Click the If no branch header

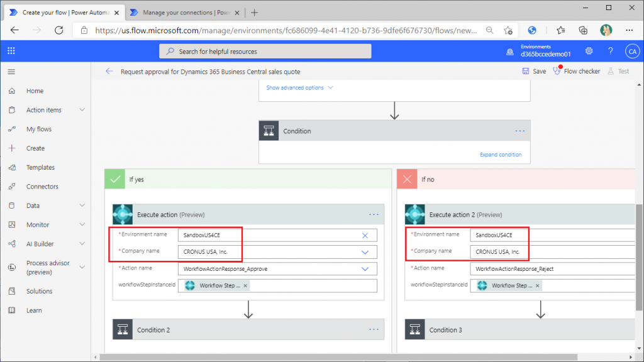click(516, 179)
